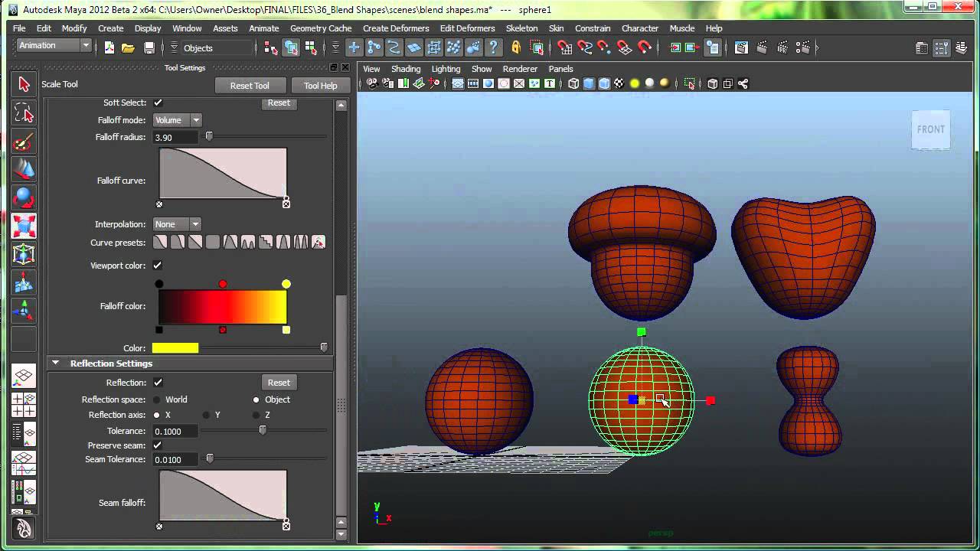Activate the Move tool cone icon

(24, 170)
